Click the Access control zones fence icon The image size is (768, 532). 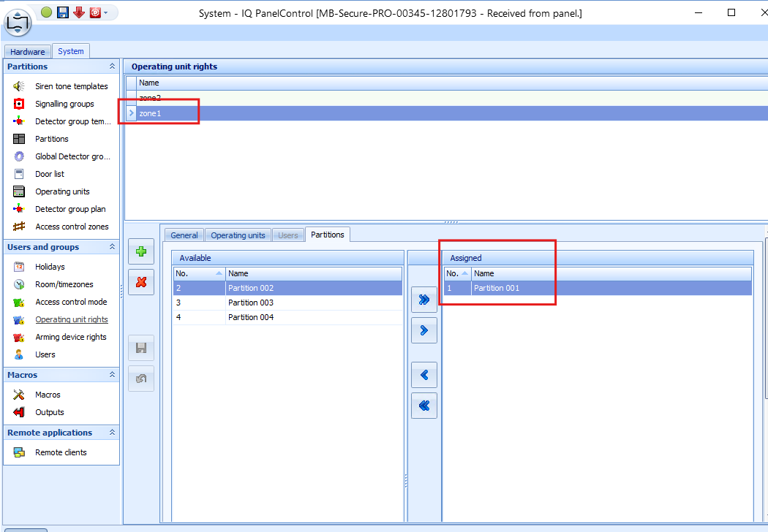coord(18,227)
